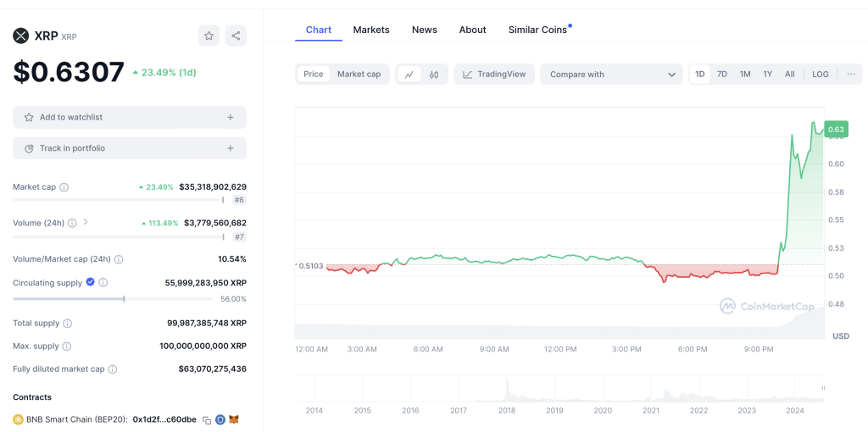Image resolution: width=868 pixels, height=432 pixels.
Task: Click the Volume/Market cap (24h) info icon
Action: click(x=119, y=259)
